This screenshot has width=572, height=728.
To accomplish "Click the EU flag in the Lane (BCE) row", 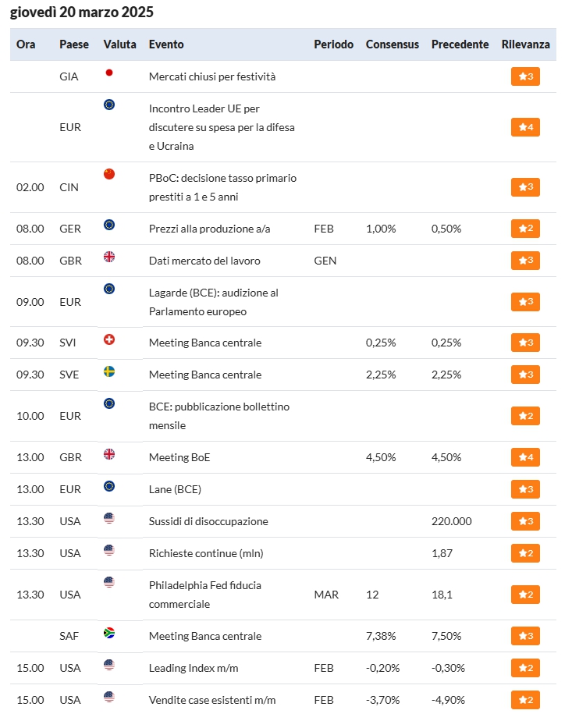I will click(x=109, y=486).
